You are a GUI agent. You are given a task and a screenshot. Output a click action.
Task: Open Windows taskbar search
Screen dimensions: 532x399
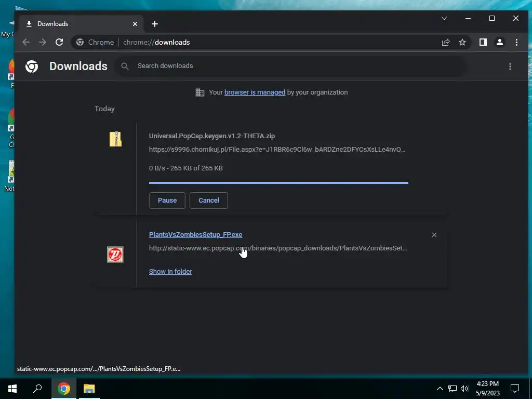(37, 389)
